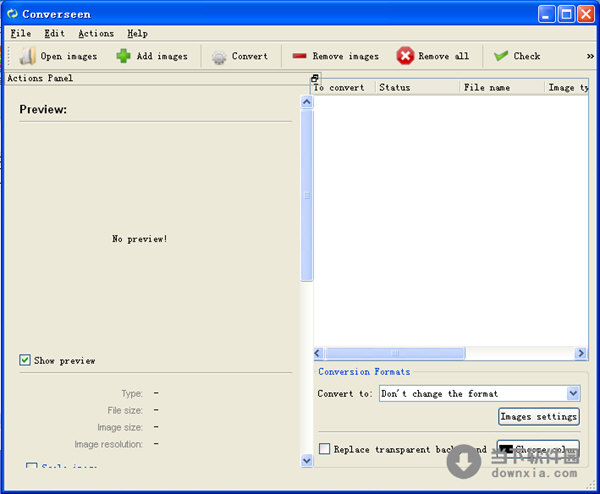Remove all with the red X icon
Image resolution: width=600 pixels, height=494 pixels.
pos(405,56)
